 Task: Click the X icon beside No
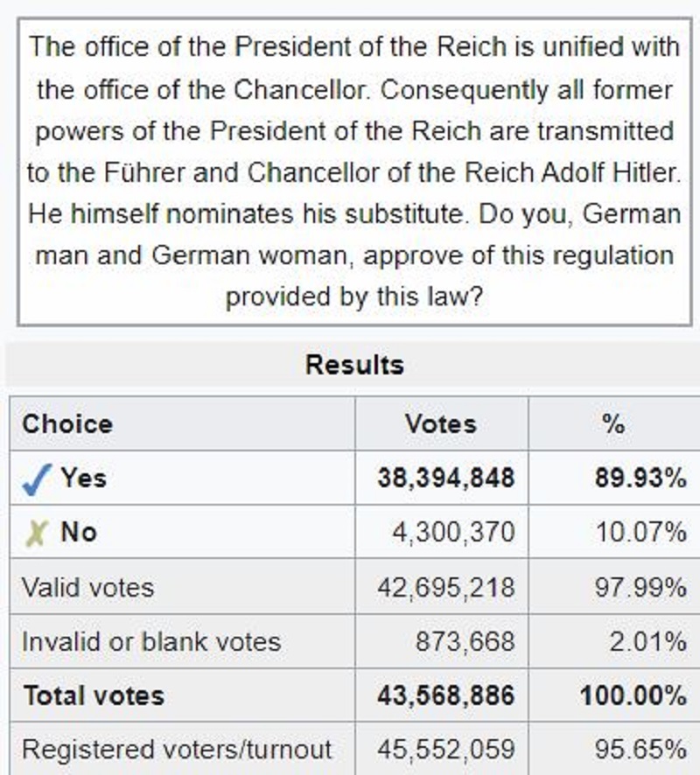pyautogui.click(x=37, y=533)
